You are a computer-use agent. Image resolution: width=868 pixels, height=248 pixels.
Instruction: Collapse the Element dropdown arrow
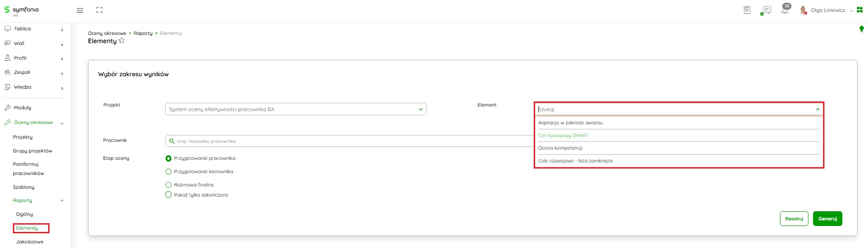coord(817,109)
